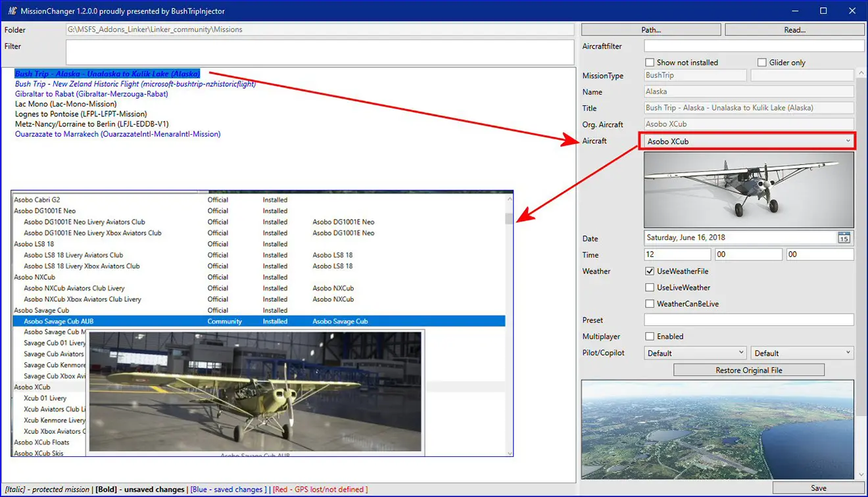Image resolution: width=868 pixels, height=497 pixels.
Task: Select Asobo XCub Skis row
Action: [39, 454]
